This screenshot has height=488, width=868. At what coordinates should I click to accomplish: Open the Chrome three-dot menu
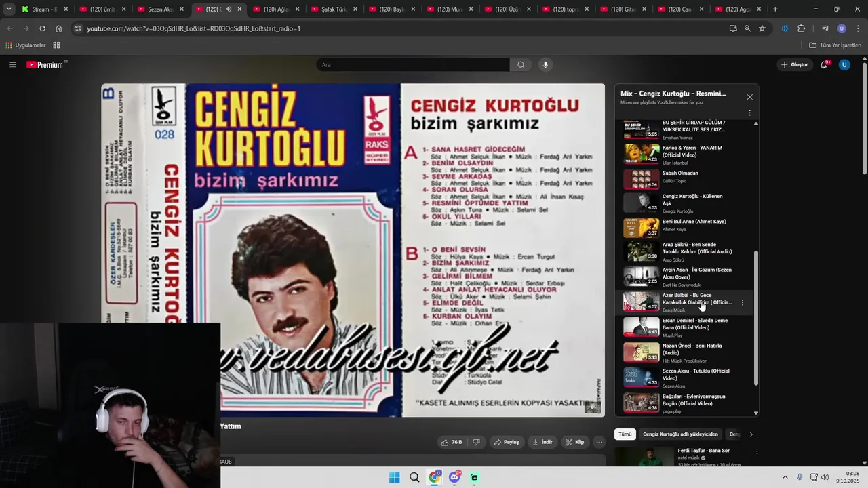pos(859,28)
